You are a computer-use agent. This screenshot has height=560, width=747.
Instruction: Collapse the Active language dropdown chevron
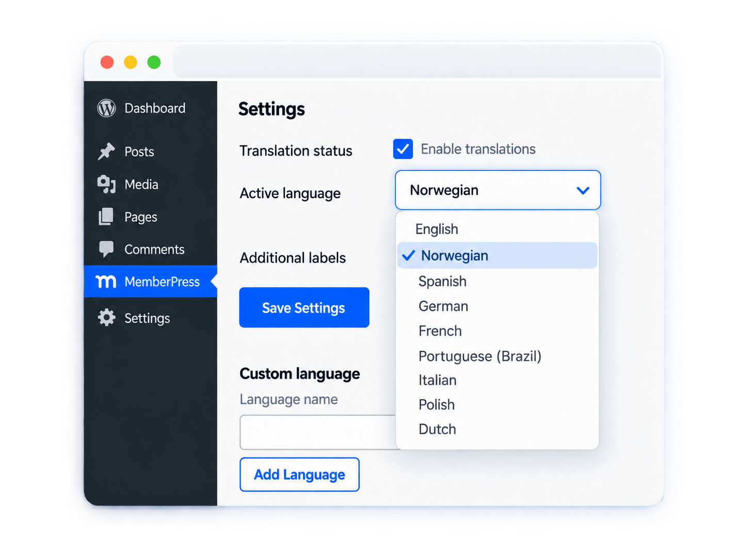(583, 191)
